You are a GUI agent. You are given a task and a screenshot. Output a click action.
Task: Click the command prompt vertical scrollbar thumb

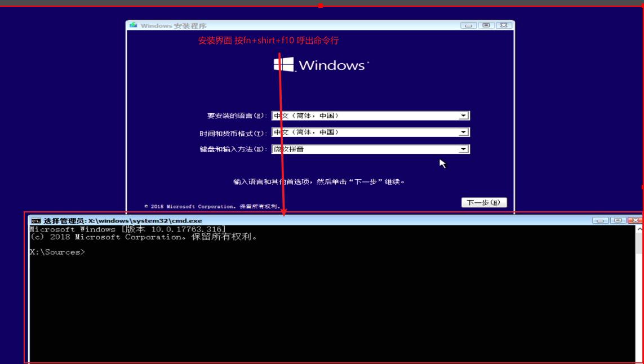click(639, 243)
